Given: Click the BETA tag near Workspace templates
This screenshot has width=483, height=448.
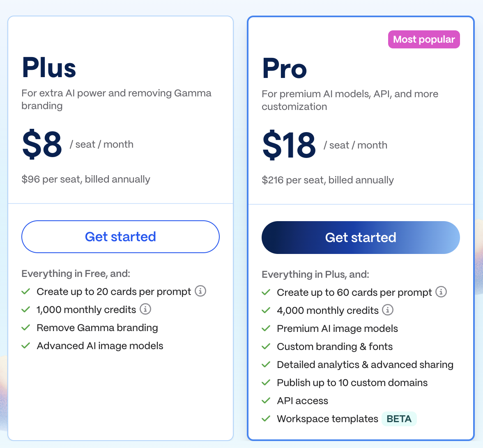Looking at the screenshot, I should [399, 419].
